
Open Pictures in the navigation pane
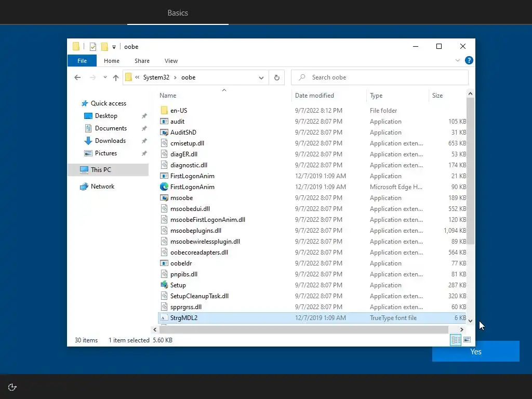click(x=105, y=153)
